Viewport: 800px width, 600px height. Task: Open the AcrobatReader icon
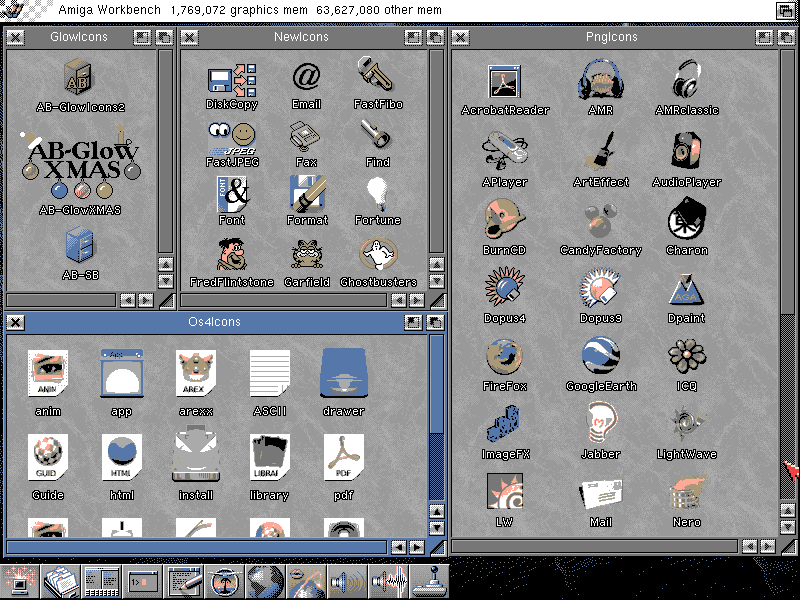pos(504,82)
